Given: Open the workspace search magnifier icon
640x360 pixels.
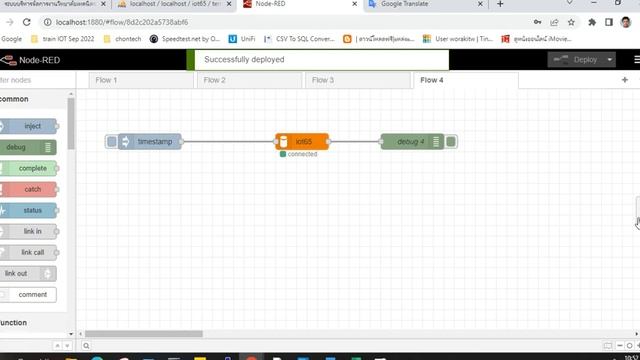Looking at the screenshot, I should [x=86, y=346].
